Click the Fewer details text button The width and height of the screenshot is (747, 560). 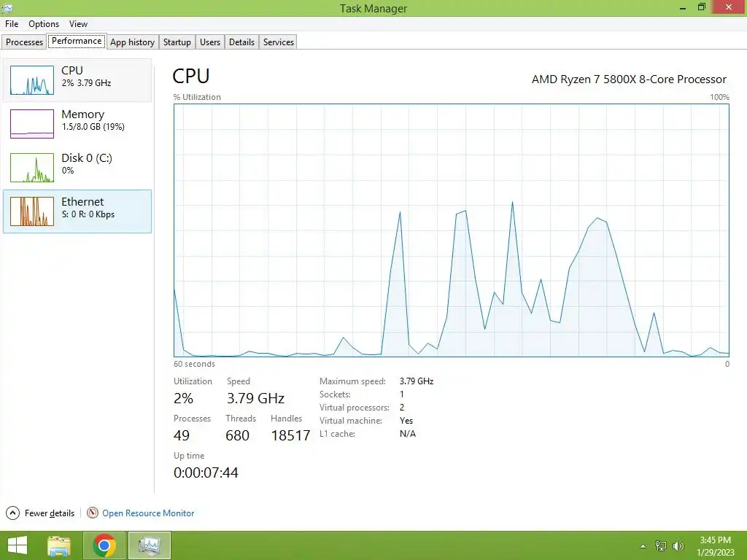pos(50,513)
